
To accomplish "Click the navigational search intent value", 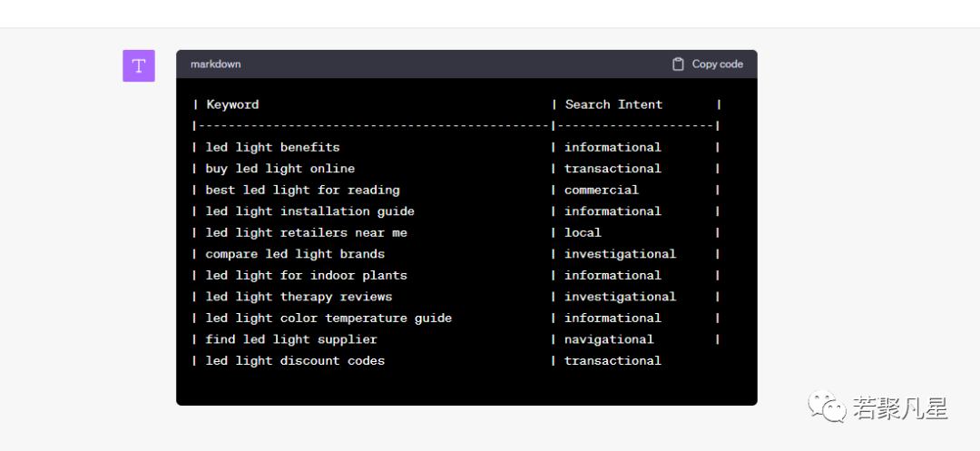I will (x=610, y=339).
